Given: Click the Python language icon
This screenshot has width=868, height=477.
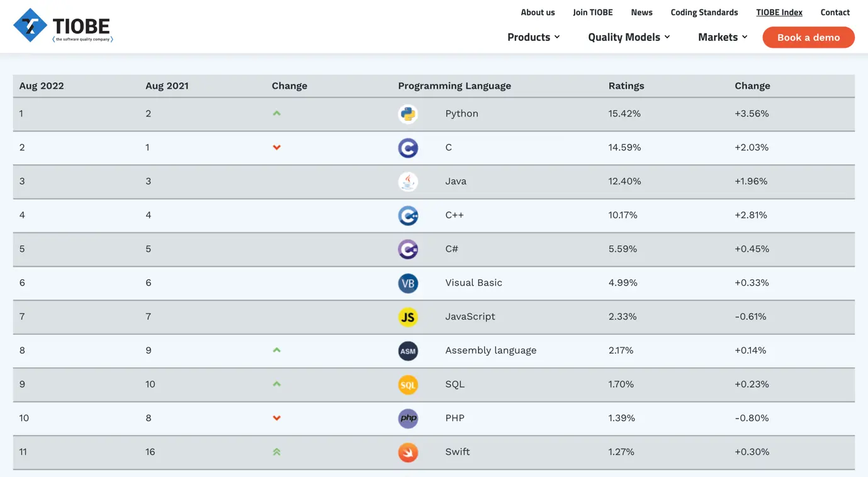Looking at the screenshot, I should 408,114.
